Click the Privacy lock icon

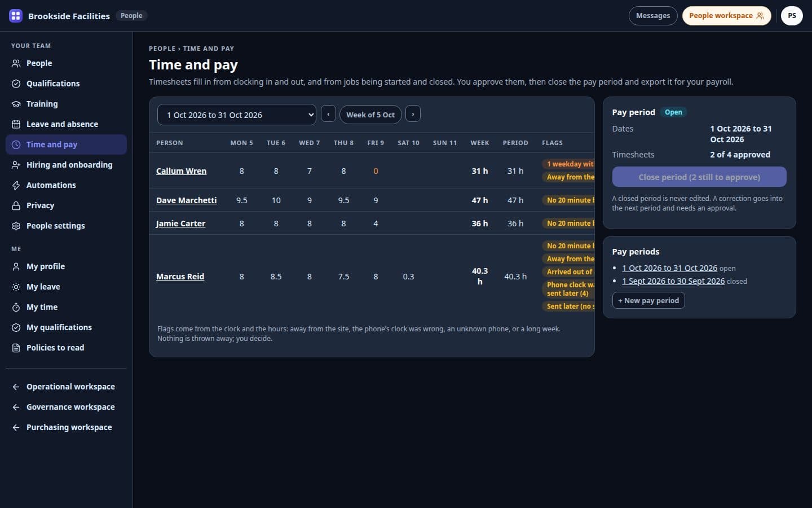coord(16,205)
